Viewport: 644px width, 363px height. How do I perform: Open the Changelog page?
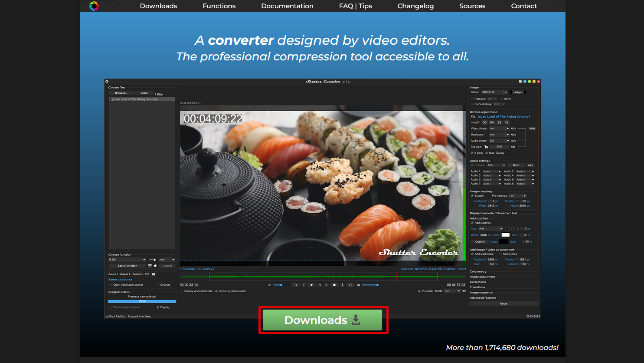(415, 6)
